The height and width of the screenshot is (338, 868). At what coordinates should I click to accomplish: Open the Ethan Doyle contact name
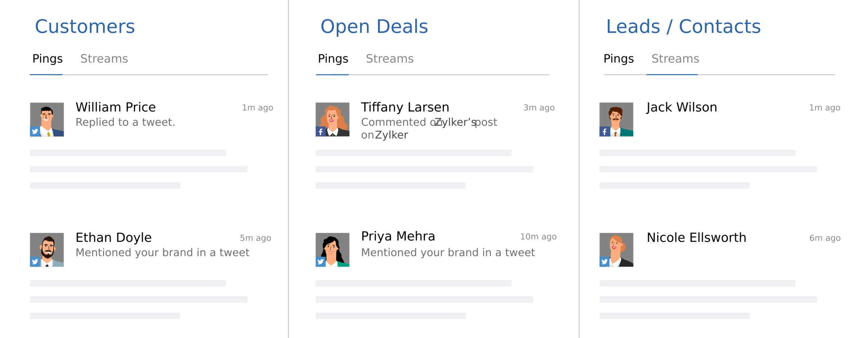114,238
